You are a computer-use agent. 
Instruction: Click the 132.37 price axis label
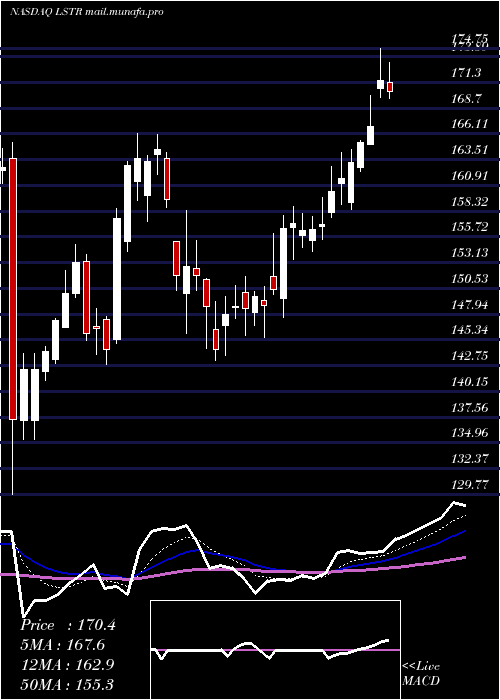click(x=469, y=459)
